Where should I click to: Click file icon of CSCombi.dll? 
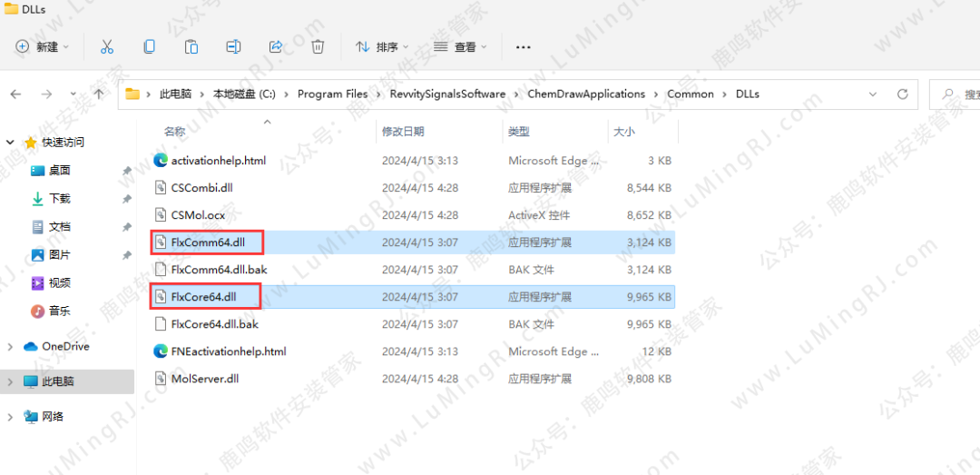click(160, 187)
